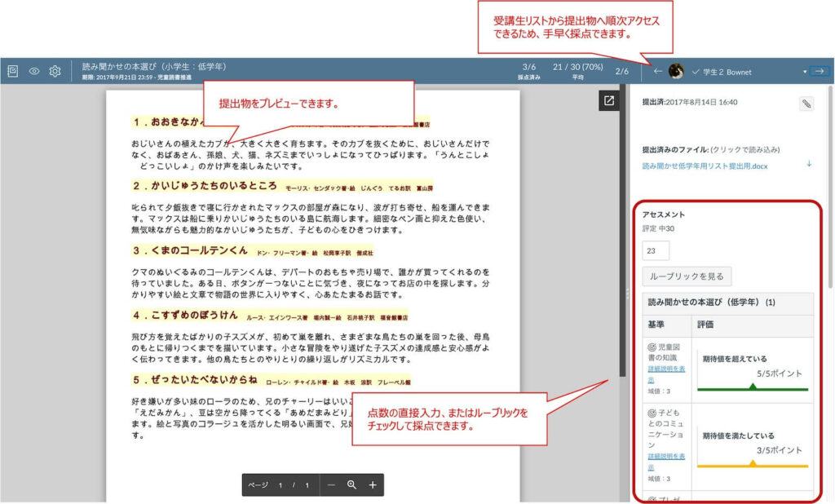Download the submitted file with arrow icon
835x504 pixels.
pos(809,164)
